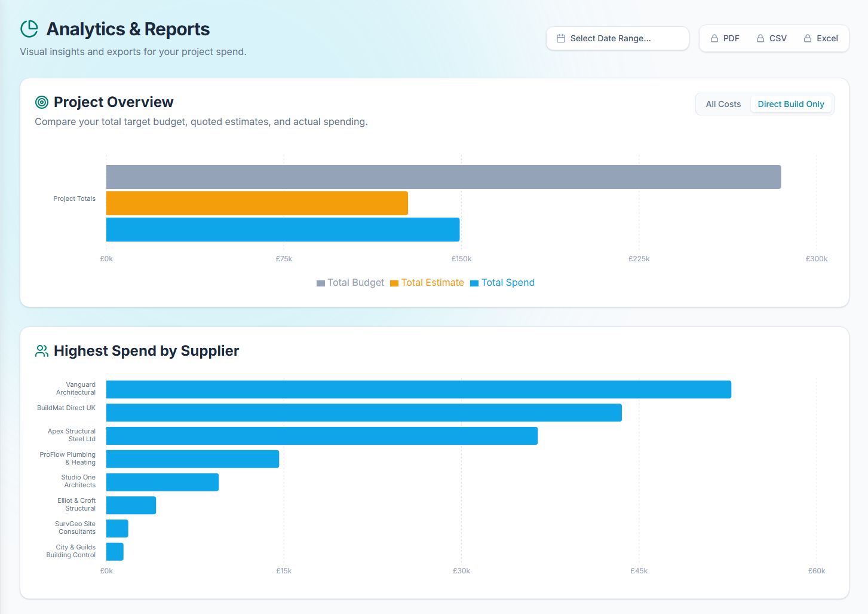Click the ProFlow Plumbing & Heating bar

coord(192,459)
